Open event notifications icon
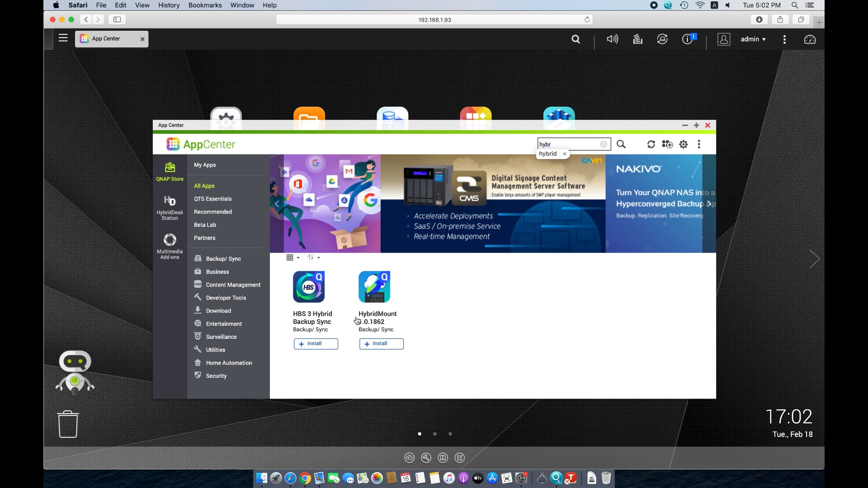Screen dimensions: 868x488 point(689,39)
